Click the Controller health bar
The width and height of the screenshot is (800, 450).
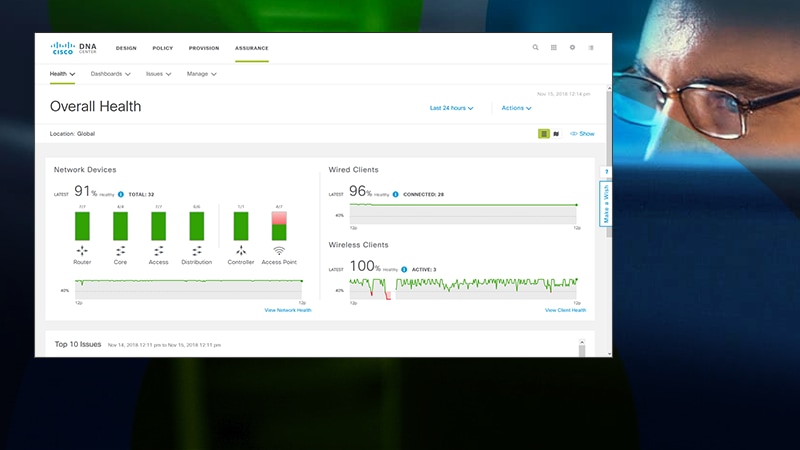click(241, 226)
